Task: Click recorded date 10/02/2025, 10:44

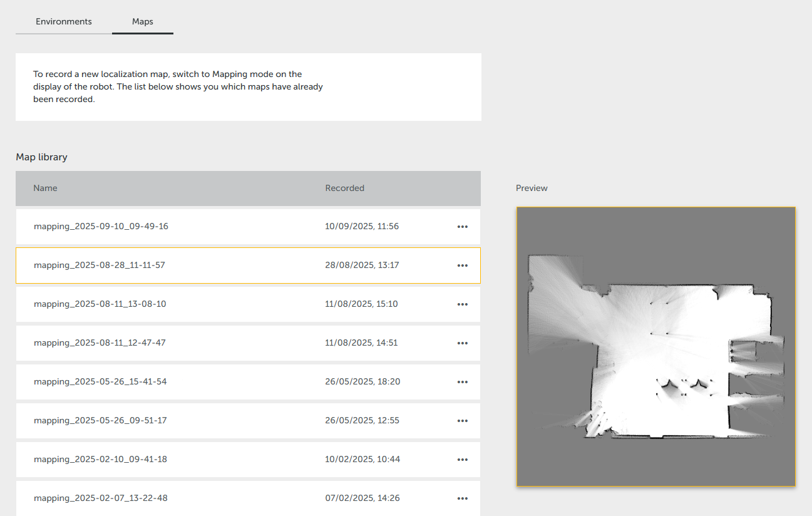Action: pos(362,460)
